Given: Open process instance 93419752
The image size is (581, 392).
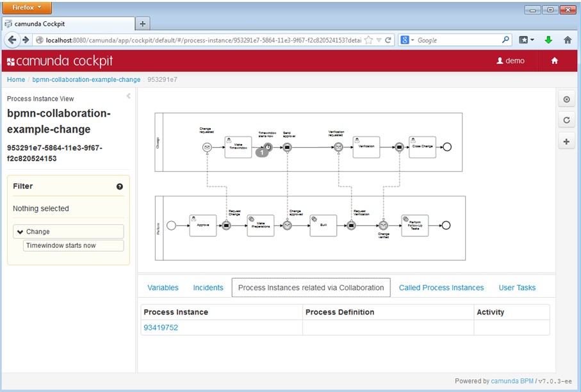Looking at the screenshot, I should pos(161,327).
